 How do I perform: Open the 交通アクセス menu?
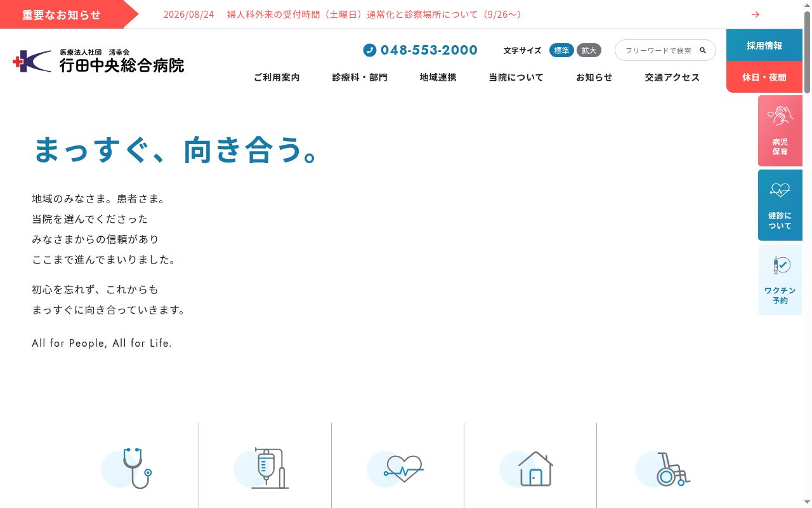[x=672, y=77]
